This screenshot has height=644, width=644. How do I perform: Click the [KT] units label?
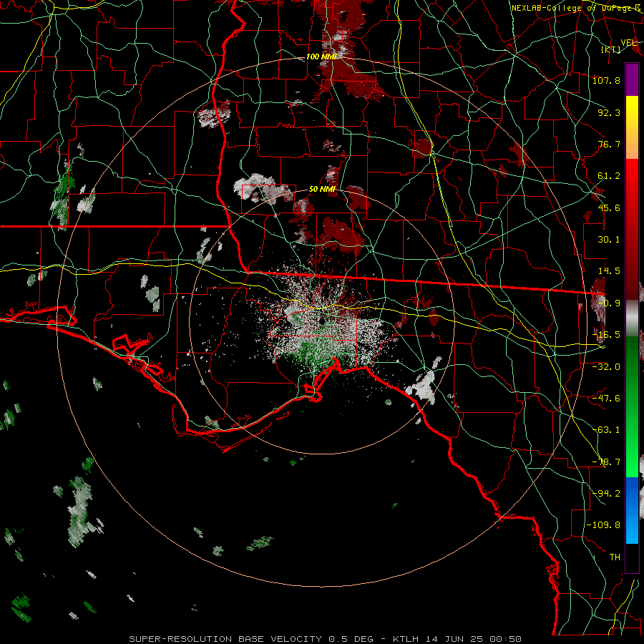click(611, 49)
